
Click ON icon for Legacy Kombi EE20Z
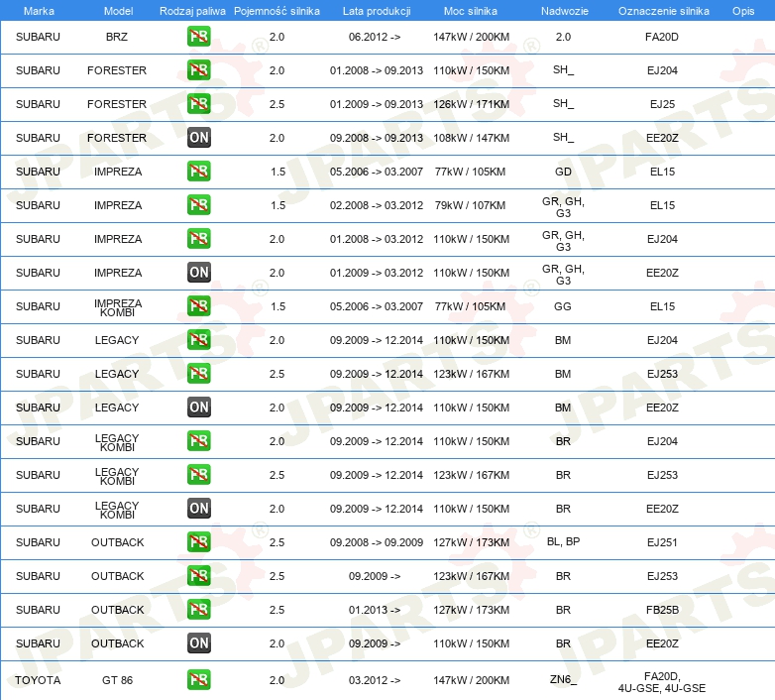click(198, 509)
